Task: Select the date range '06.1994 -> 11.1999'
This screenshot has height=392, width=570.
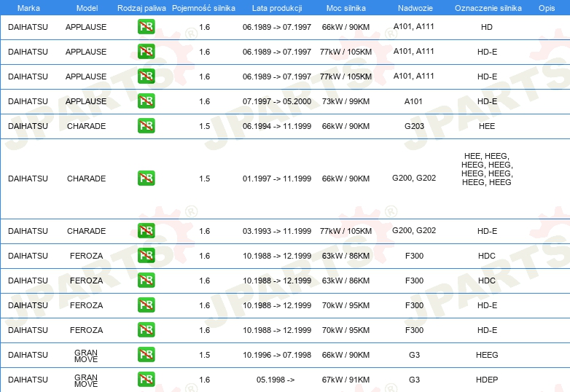Action: 277,126
